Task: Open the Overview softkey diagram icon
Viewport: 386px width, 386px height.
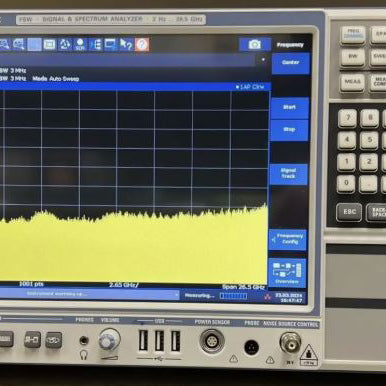Action: click(x=287, y=273)
